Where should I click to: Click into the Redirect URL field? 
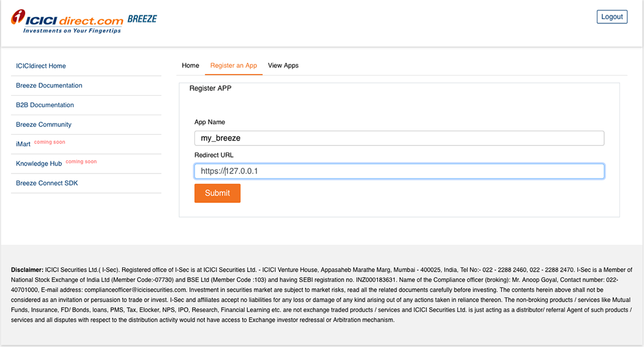click(x=399, y=171)
